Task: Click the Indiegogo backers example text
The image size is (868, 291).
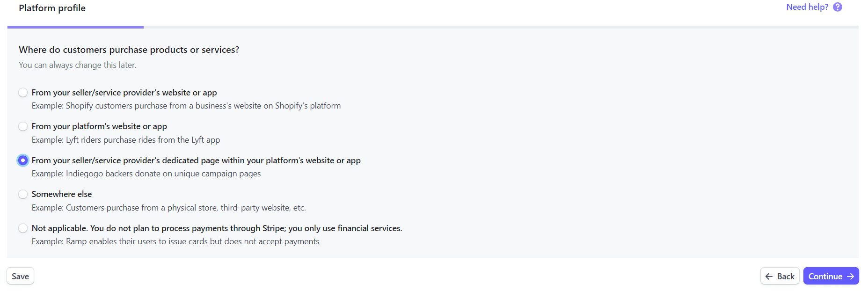Action: tap(146, 174)
